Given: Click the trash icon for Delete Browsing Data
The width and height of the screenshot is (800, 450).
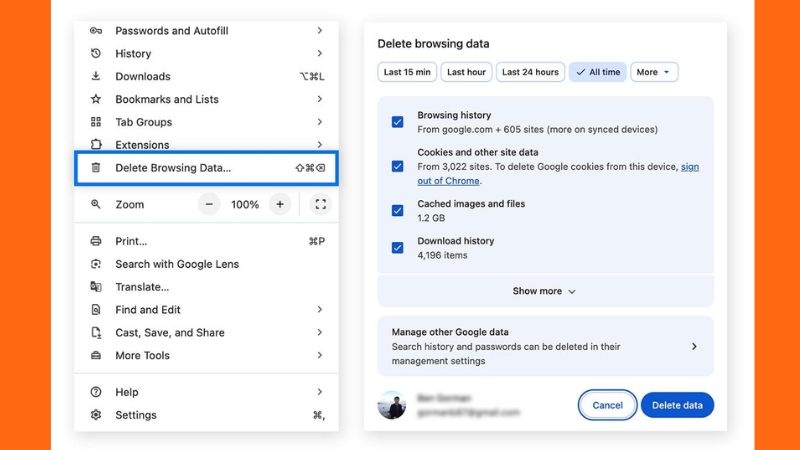Looking at the screenshot, I should (x=96, y=167).
